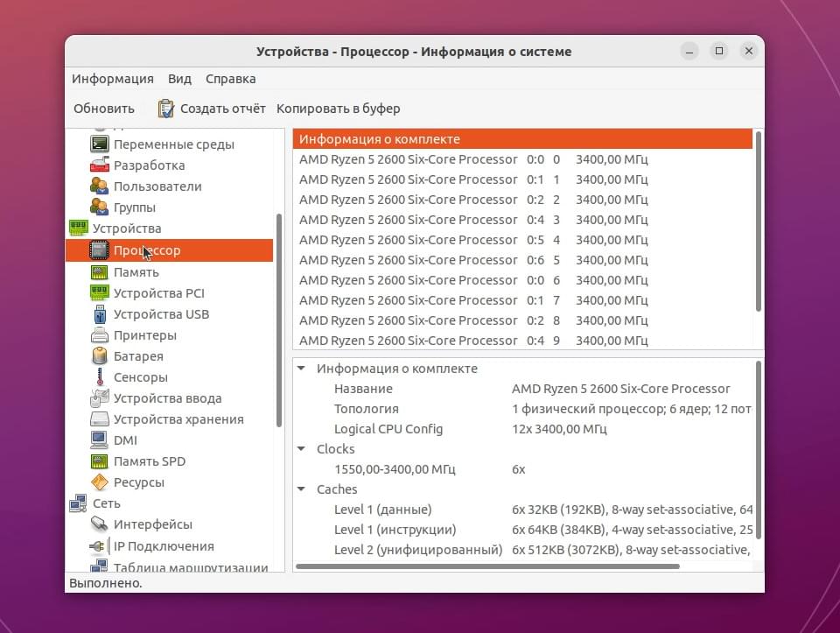This screenshot has height=633, width=840.
Task: Click the Устройства ввода icon
Action: click(x=100, y=398)
